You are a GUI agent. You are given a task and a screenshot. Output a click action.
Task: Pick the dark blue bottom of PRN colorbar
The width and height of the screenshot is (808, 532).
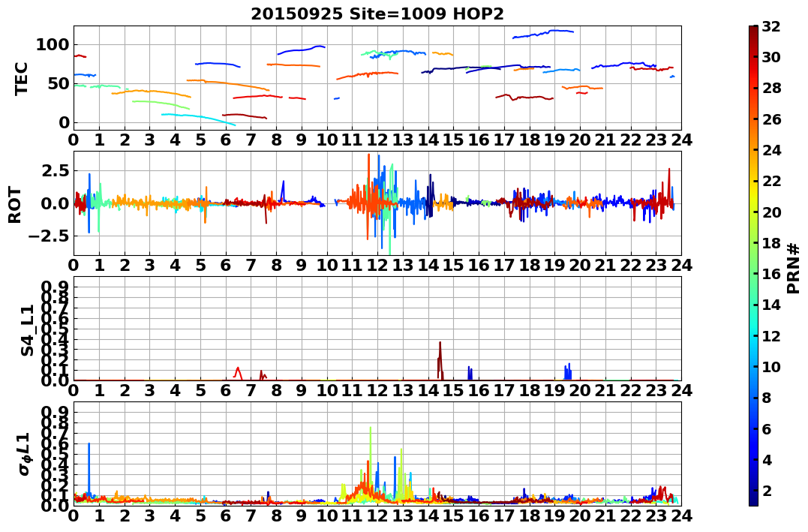[753, 501]
